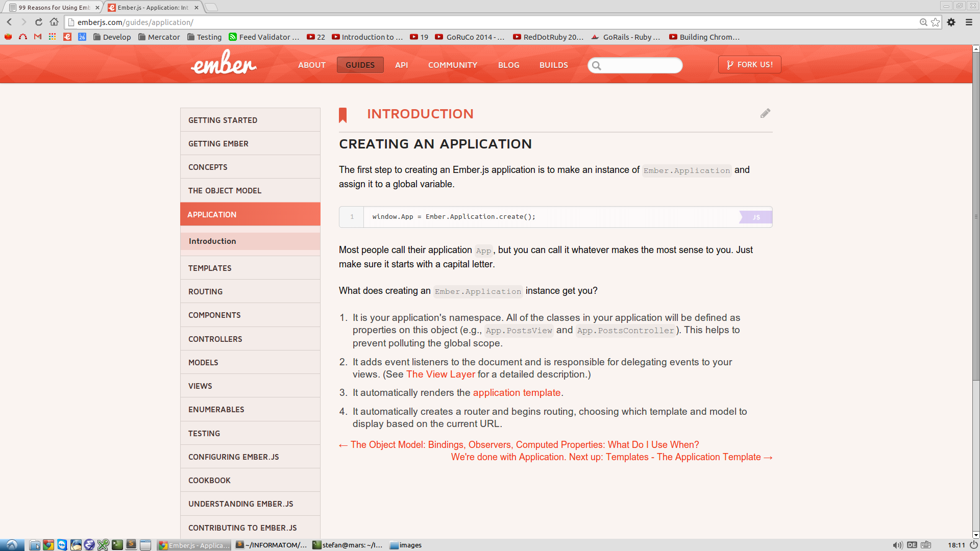Open Feed Validator bookmark
980x551 pixels.
264,37
